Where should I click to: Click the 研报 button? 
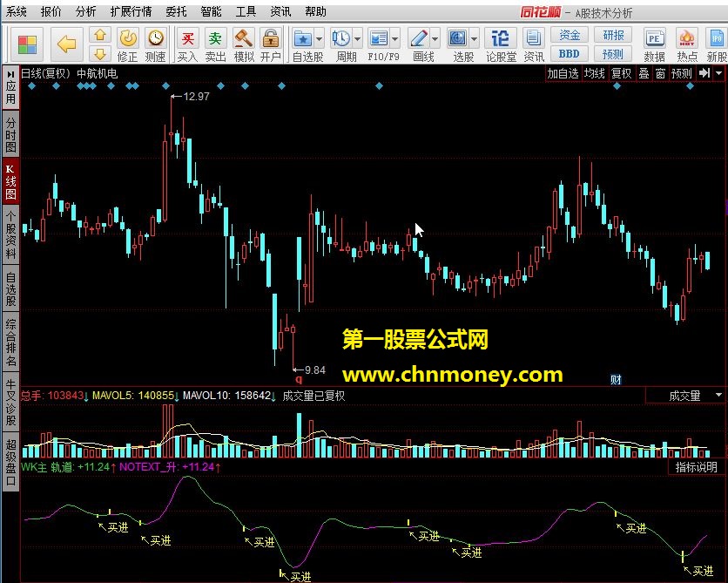point(613,35)
